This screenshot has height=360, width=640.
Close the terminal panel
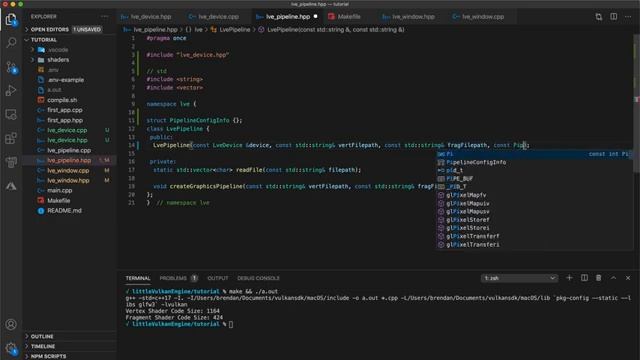(x=628, y=278)
